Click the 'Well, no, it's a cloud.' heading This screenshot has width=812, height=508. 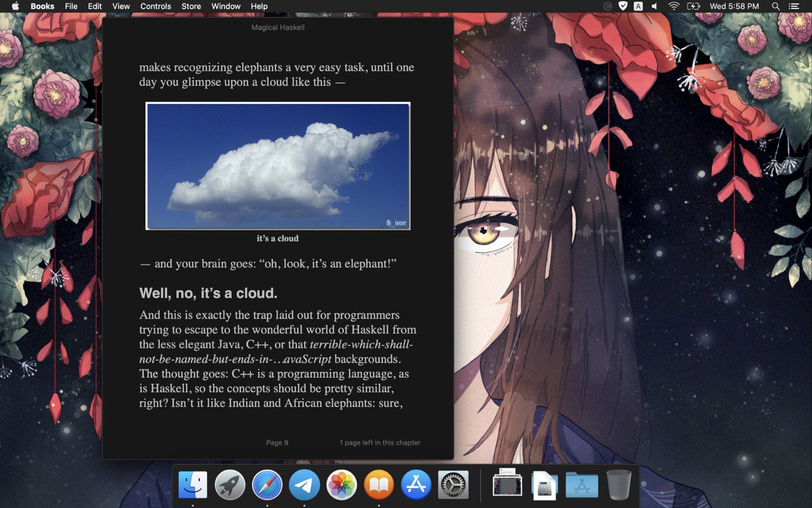pyautogui.click(x=208, y=293)
